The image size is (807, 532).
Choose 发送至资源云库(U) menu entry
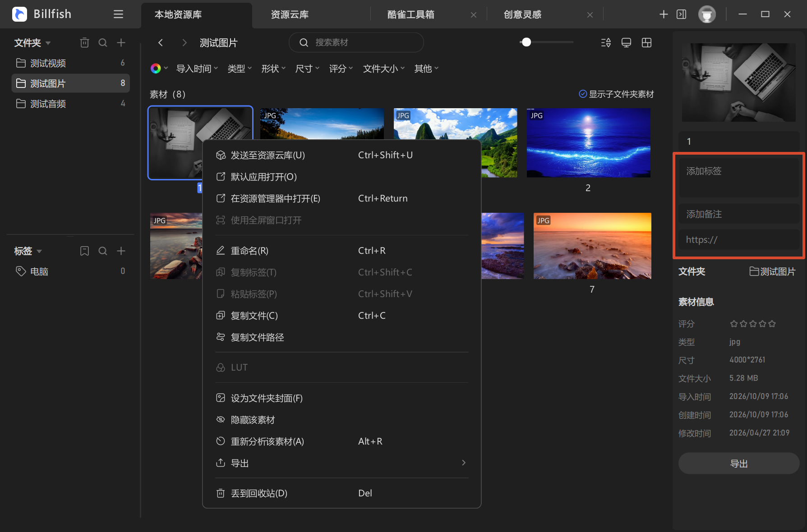coord(342,155)
